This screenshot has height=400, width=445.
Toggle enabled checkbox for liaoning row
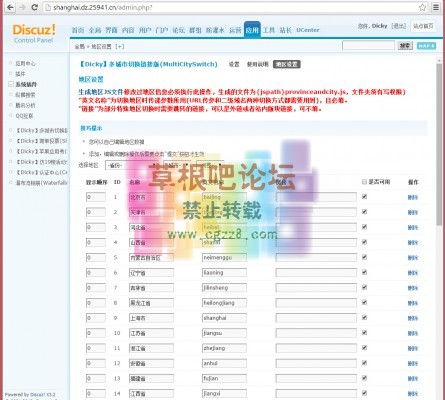364,272
